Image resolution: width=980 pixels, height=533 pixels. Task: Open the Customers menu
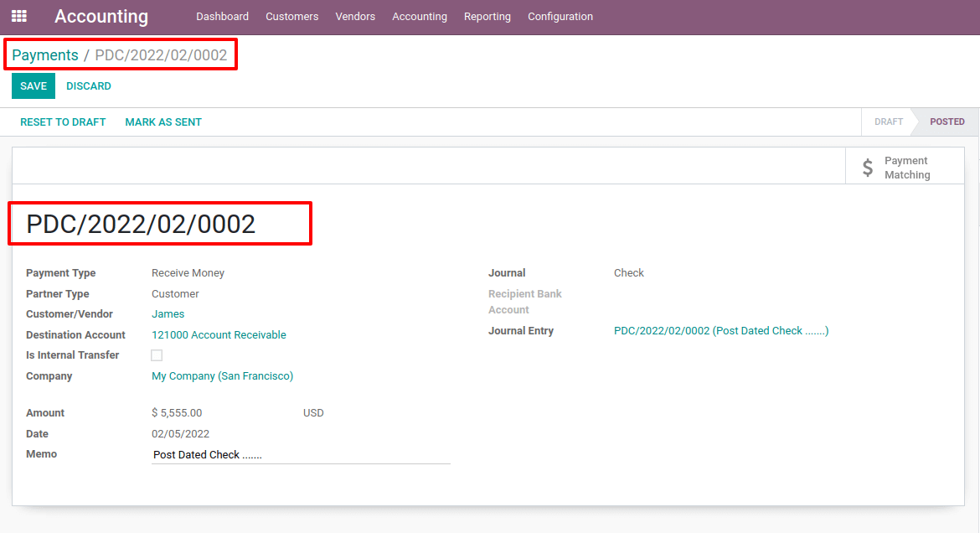291,16
